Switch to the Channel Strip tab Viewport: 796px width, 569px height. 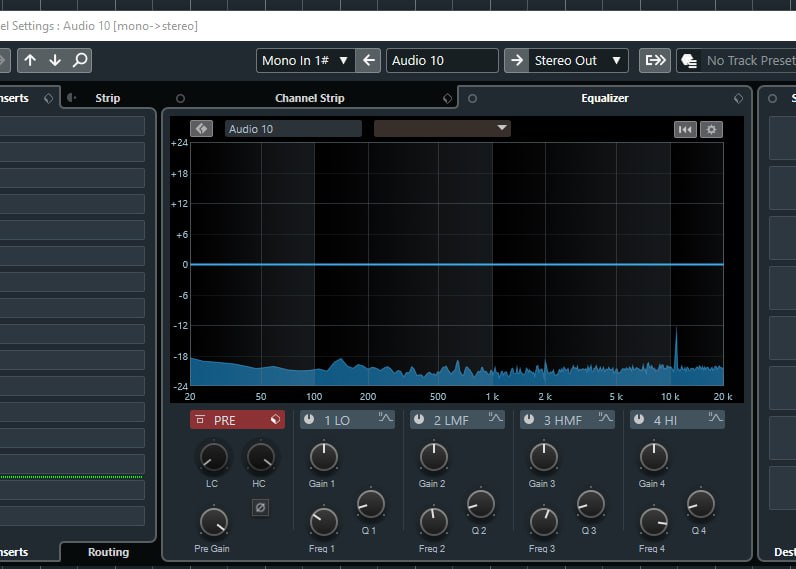pos(310,98)
